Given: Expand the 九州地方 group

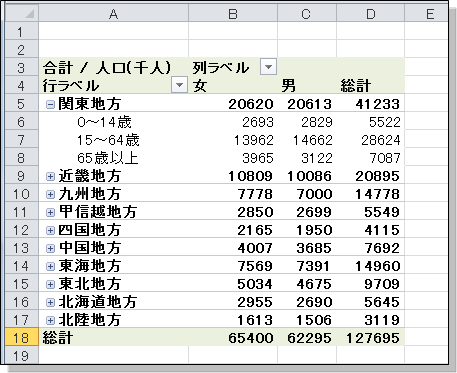Looking at the screenshot, I should click(x=50, y=195).
